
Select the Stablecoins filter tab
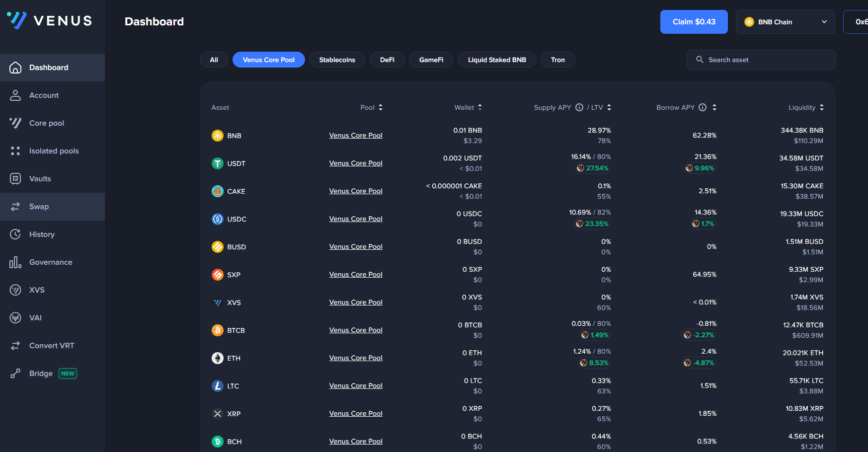coord(337,60)
